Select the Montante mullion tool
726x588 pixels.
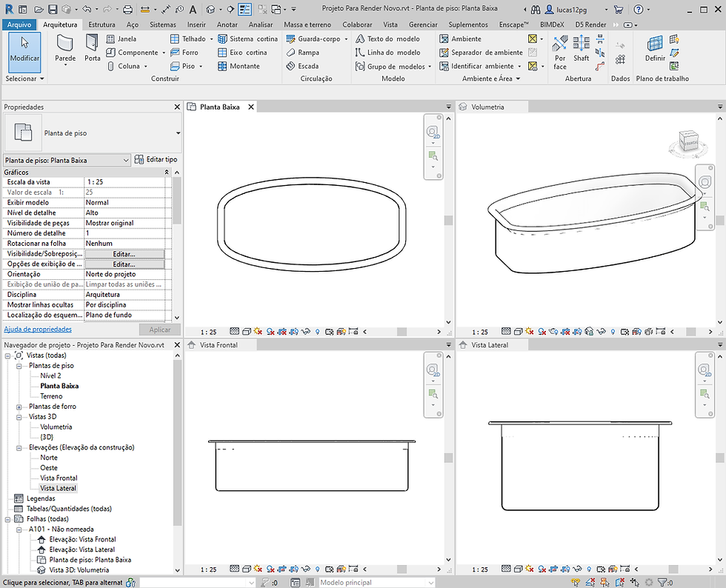(239, 66)
